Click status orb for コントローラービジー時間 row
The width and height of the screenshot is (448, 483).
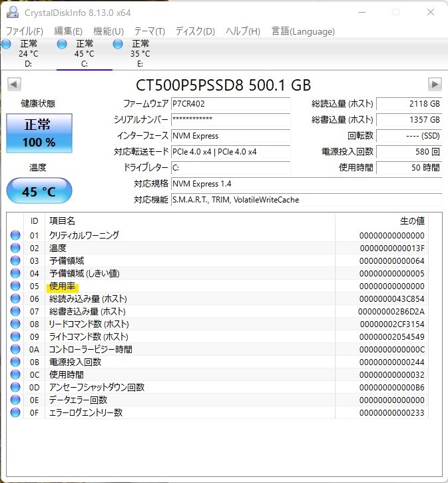(x=15, y=349)
